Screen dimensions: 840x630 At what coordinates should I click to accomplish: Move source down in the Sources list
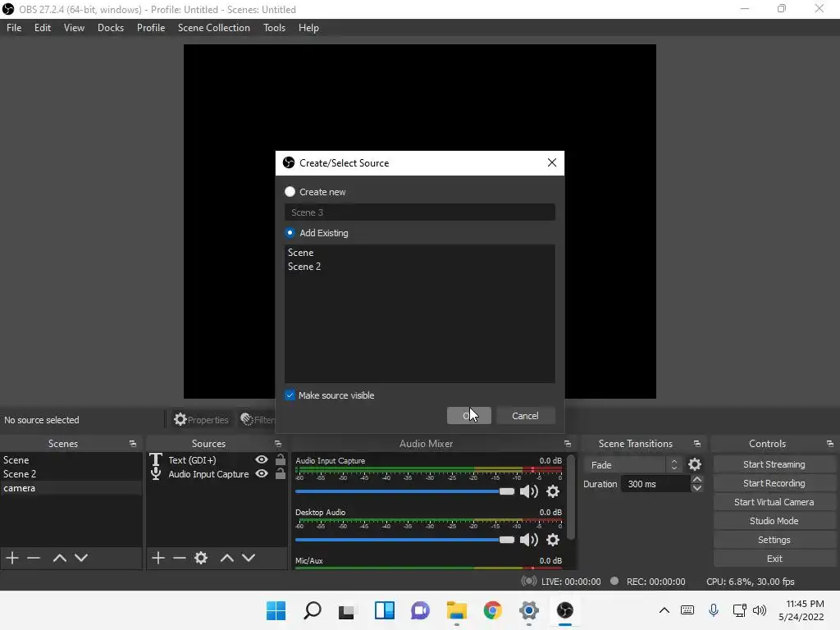tap(249, 558)
